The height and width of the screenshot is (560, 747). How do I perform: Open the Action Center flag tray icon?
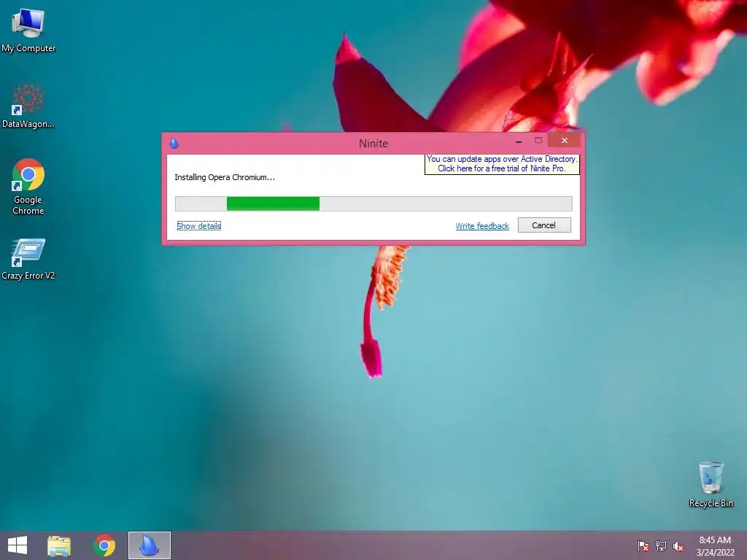(643, 546)
